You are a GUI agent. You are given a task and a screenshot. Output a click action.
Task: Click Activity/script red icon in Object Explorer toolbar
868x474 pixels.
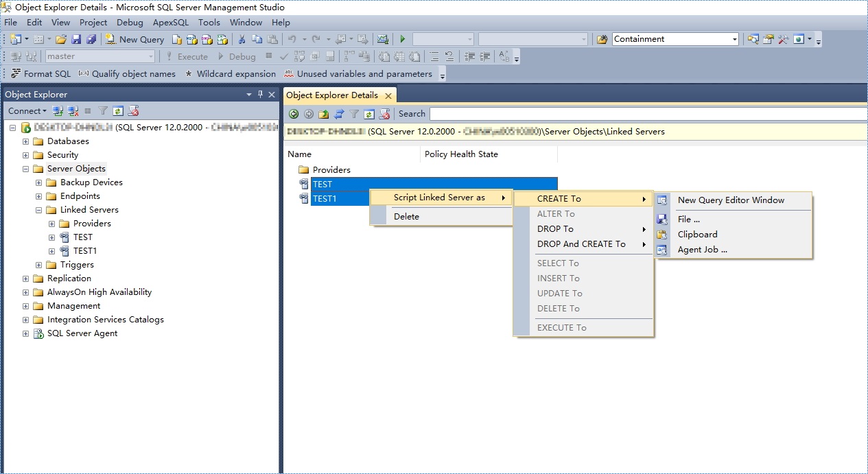pos(134,110)
